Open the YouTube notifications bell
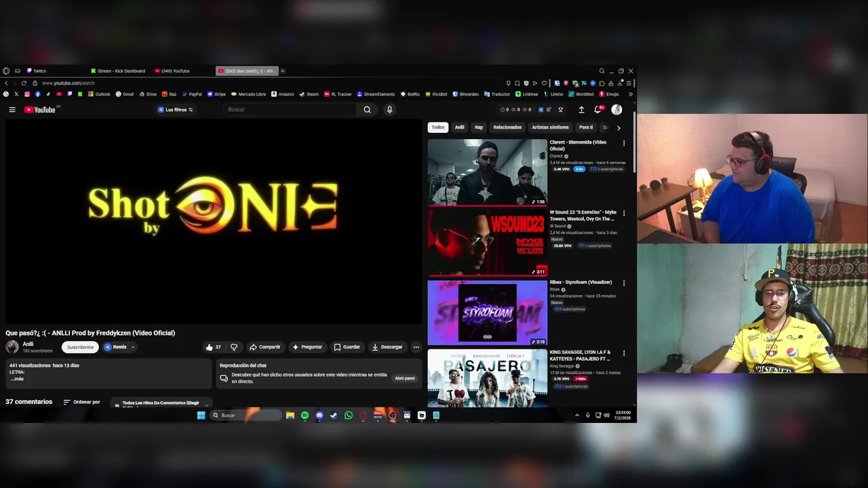 coord(598,110)
